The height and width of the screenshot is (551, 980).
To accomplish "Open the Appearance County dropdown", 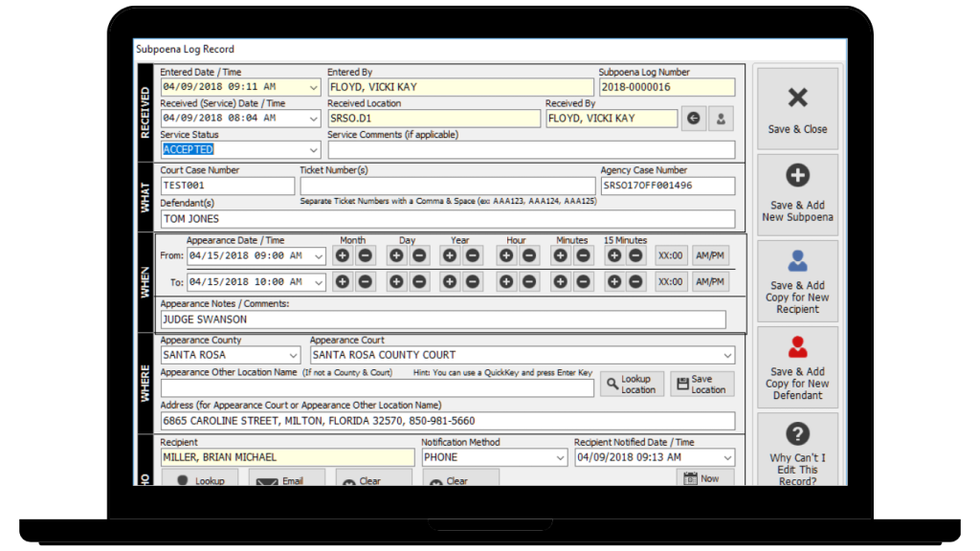I will click(x=294, y=355).
